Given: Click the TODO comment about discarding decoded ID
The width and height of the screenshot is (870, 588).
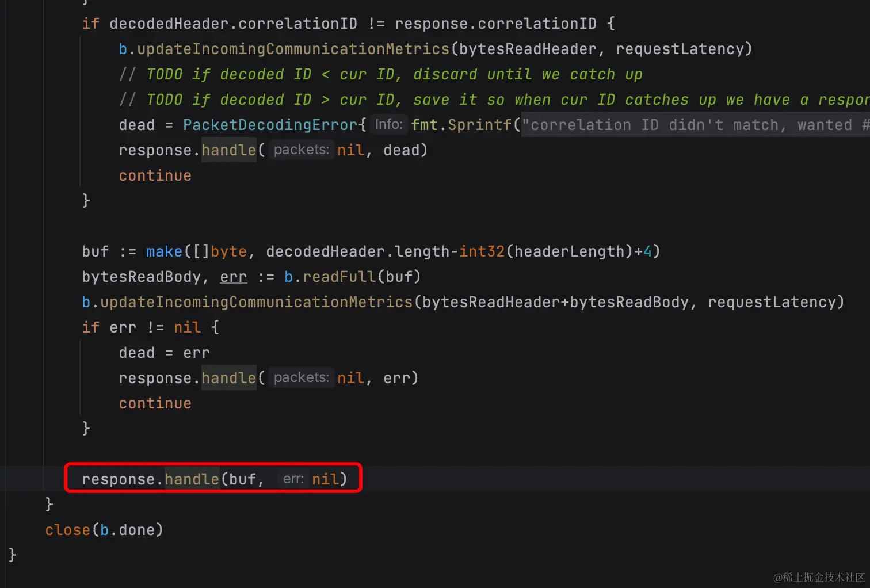Looking at the screenshot, I should [x=380, y=74].
